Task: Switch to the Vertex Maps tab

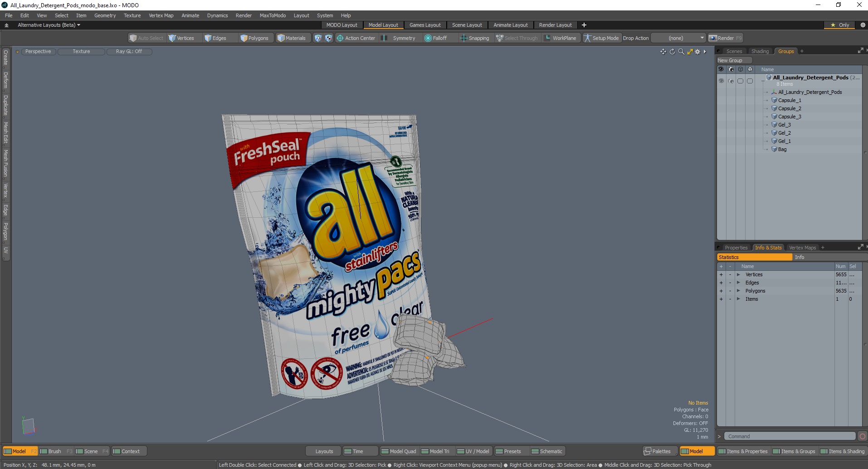Action: click(x=802, y=248)
